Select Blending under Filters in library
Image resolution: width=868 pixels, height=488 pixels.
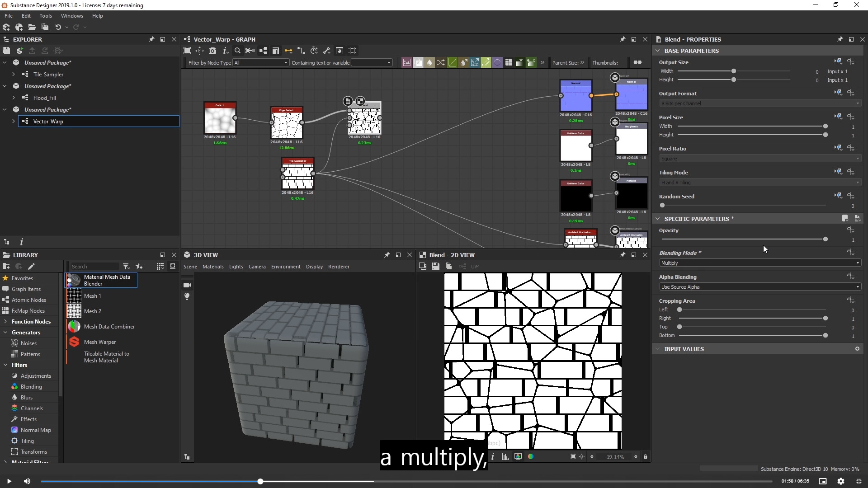[x=31, y=387]
